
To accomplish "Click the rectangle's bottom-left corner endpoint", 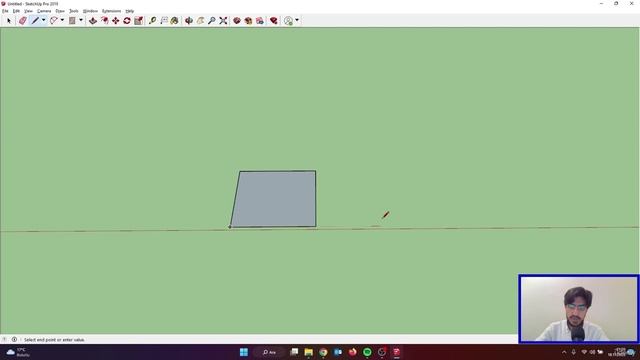I will tap(230, 227).
